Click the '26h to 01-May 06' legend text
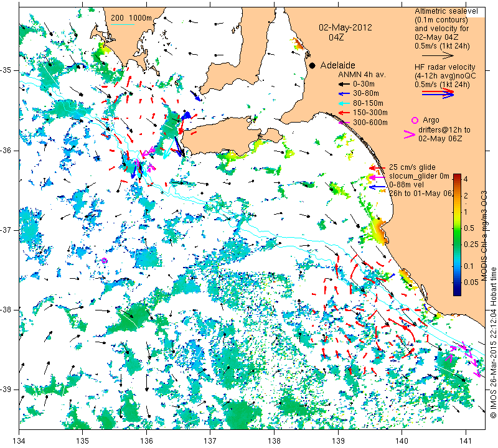The height and width of the screenshot is (448, 498). [x=421, y=193]
